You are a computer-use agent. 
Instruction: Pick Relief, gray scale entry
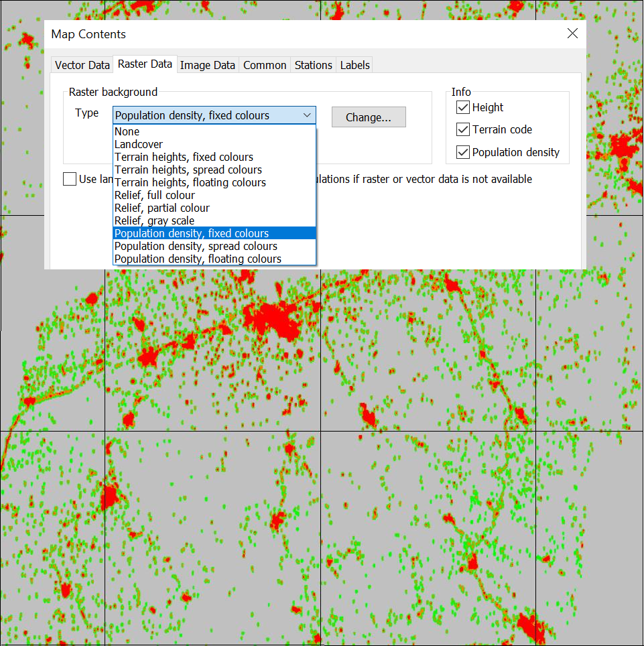click(155, 220)
